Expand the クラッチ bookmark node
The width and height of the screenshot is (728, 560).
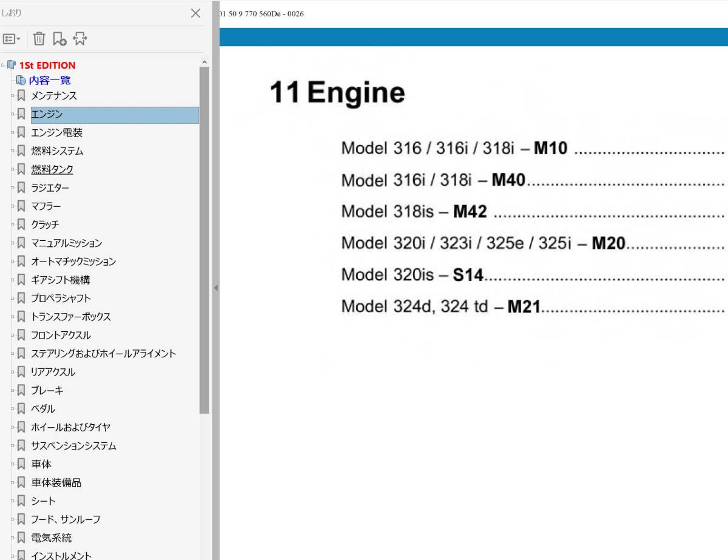coord(12,224)
